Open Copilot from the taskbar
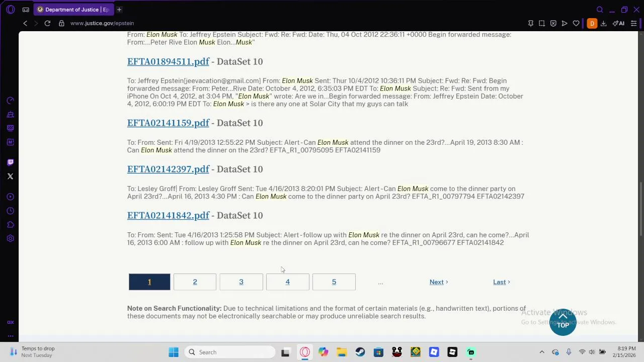This screenshot has height=362, width=644. [x=323, y=352]
